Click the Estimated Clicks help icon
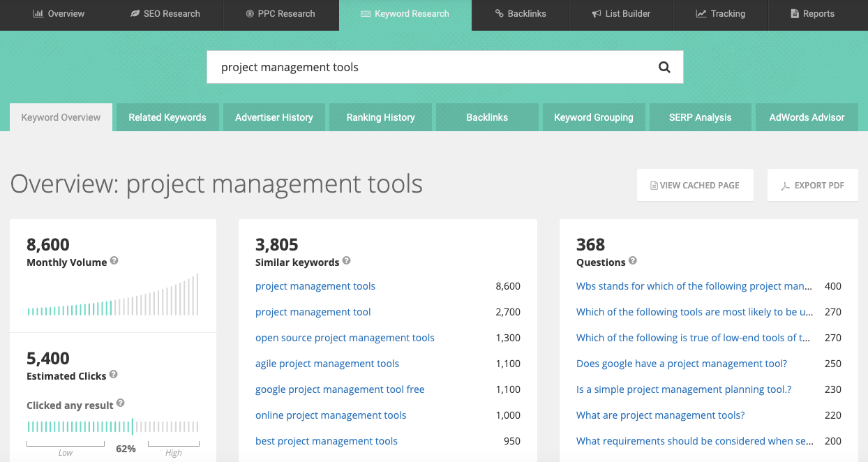This screenshot has height=462, width=868. pyautogui.click(x=114, y=375)
